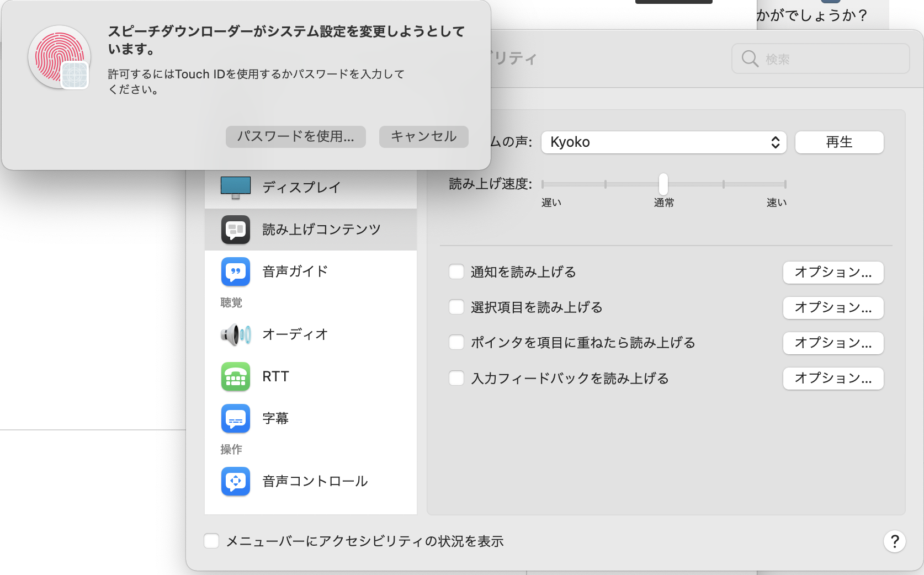Select 音声ガイド in the sidebar
Screen dimensions: 924x575
[x=311, y=271]
